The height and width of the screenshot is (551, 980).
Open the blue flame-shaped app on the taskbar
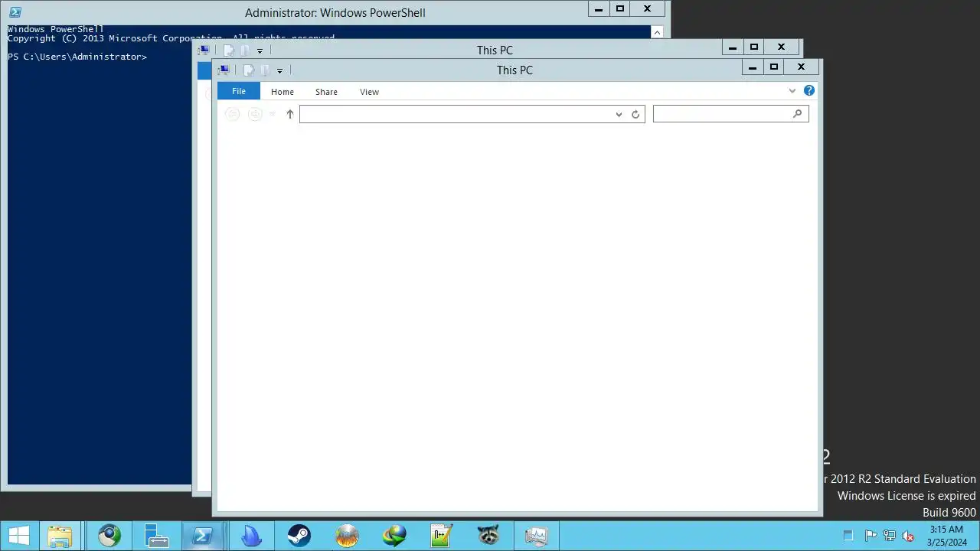[x=251, y=536]
